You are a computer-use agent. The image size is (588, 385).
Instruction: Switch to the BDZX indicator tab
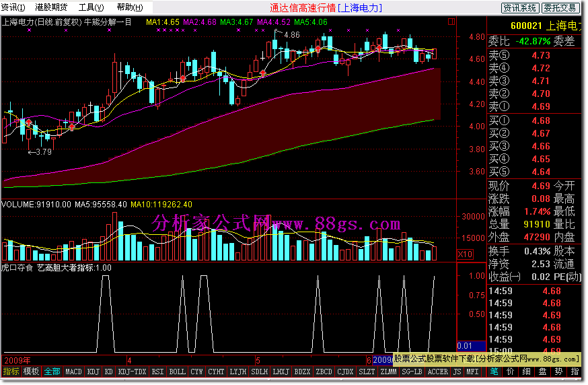coord(302,372)
